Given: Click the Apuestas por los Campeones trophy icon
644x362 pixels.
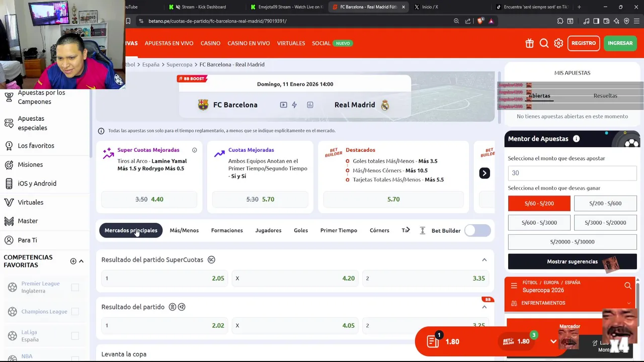Looking at the screenshot, I should [x=9, y=97].
